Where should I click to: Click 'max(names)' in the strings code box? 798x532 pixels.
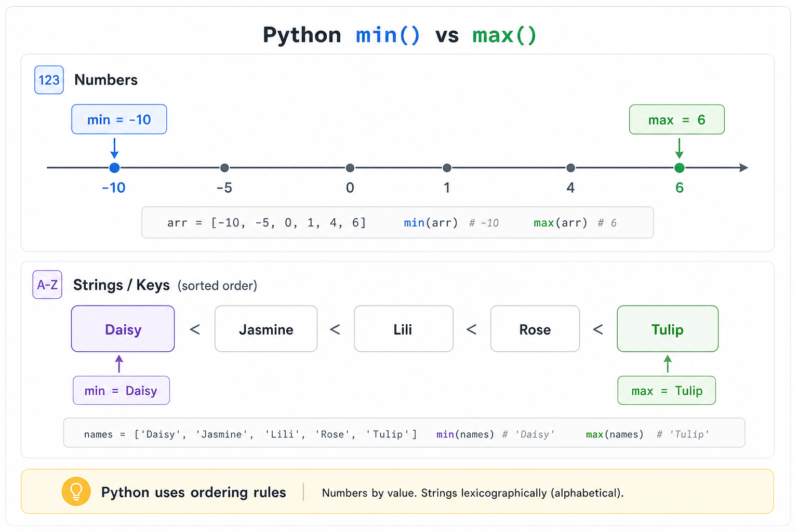click(x=615, y=434)
